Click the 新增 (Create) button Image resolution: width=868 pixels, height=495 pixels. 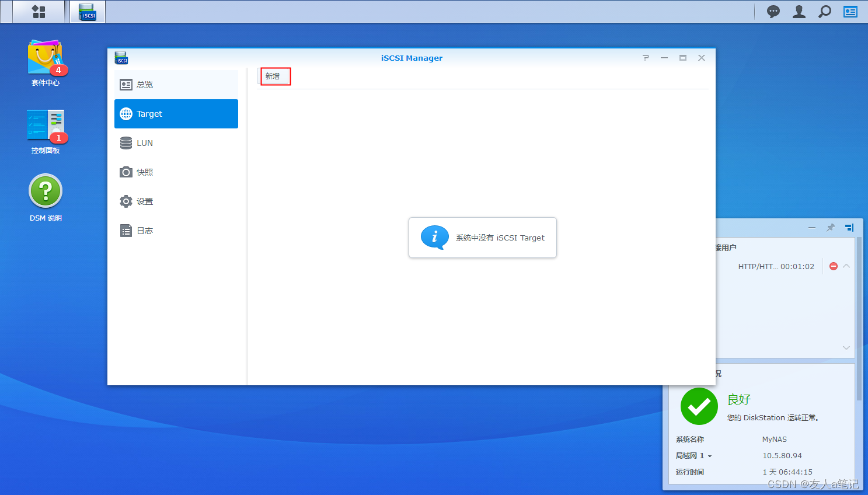point(273,76)
